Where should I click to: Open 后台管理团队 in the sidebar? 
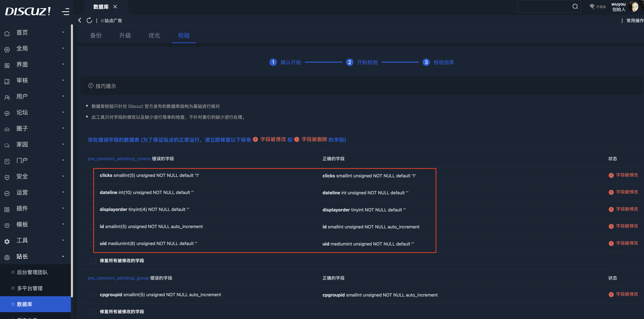(x=32, y=272)
